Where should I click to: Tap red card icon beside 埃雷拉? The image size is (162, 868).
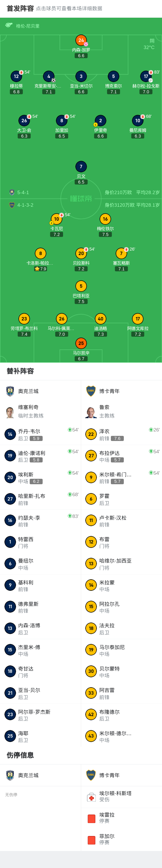(91, 818)
